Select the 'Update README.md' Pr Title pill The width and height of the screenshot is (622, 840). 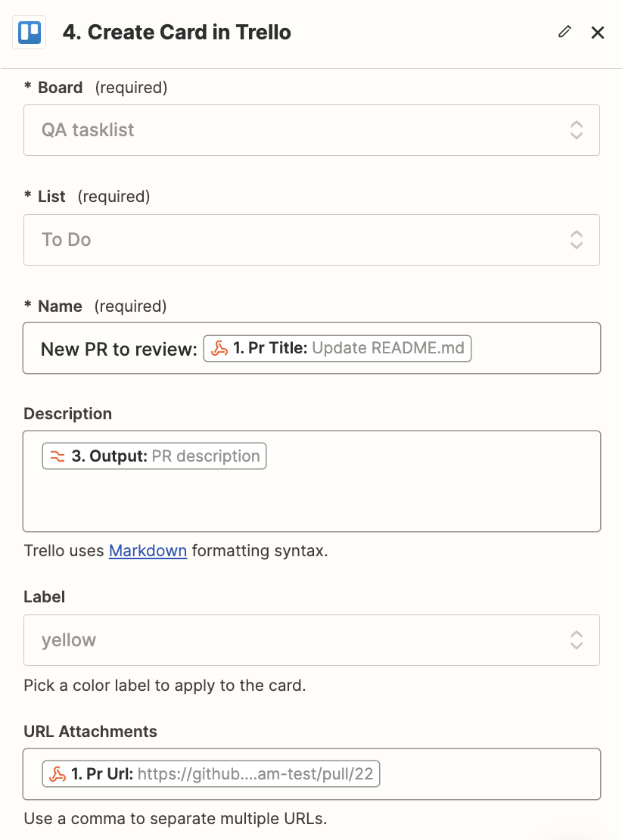(387, 349)
